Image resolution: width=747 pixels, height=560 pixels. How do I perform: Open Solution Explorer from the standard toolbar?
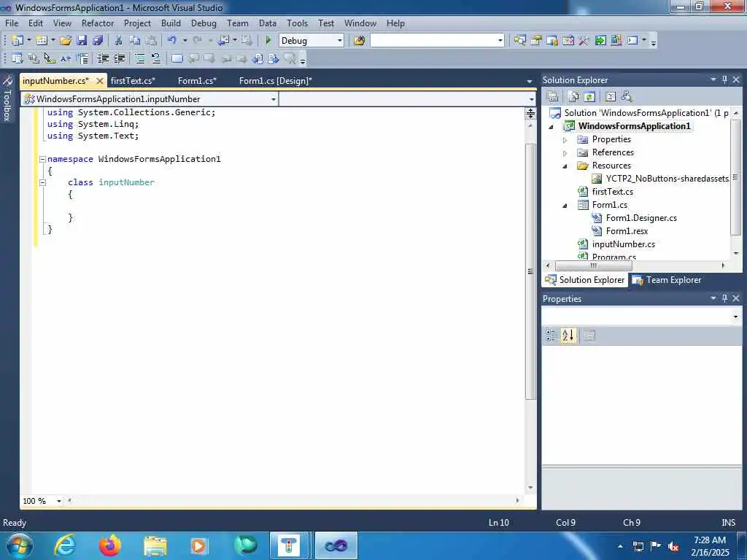519,41
